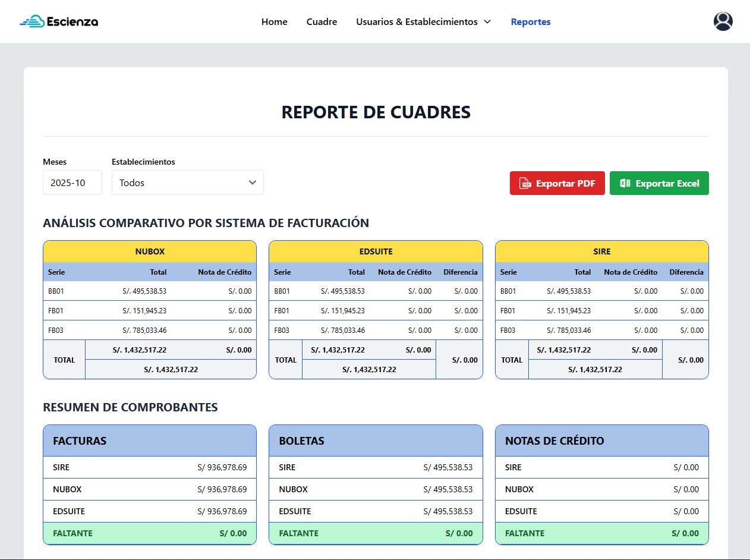Click the NOTAS DE CRÉDITO card header
Image resolution: width=750 pixels, height=560 pixels.
(601, 441)
